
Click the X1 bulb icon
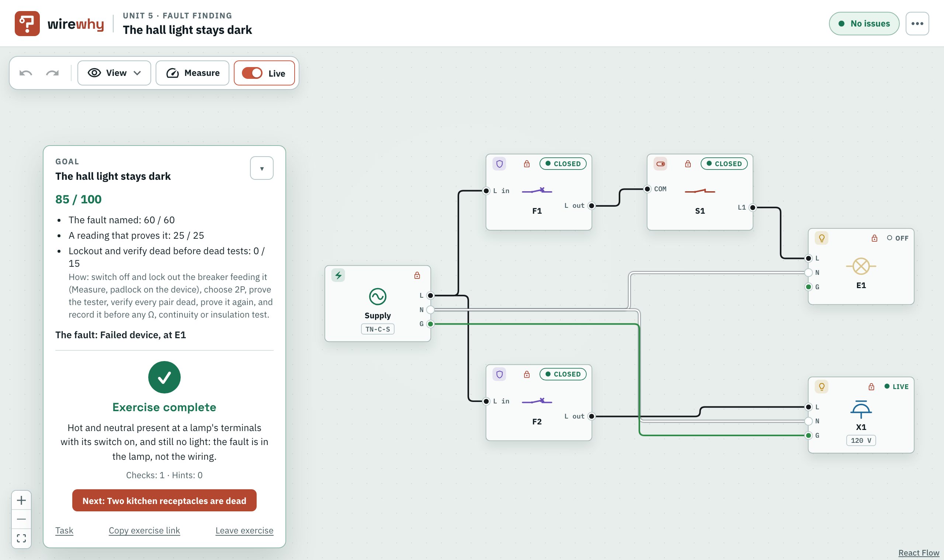[x=822, y=387]
